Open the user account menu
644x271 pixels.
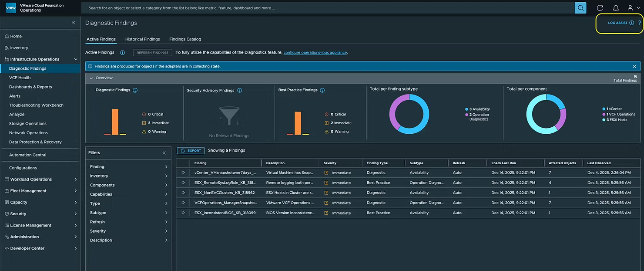point(633,8)
